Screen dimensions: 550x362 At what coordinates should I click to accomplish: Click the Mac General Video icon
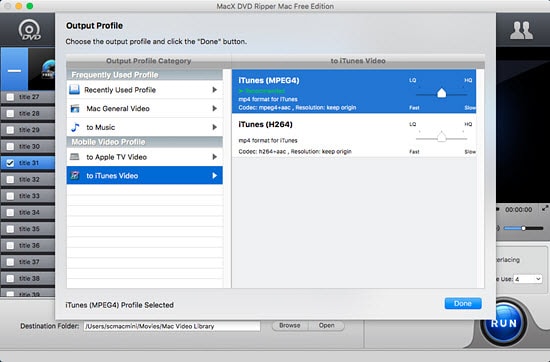(x=75, y=109)
